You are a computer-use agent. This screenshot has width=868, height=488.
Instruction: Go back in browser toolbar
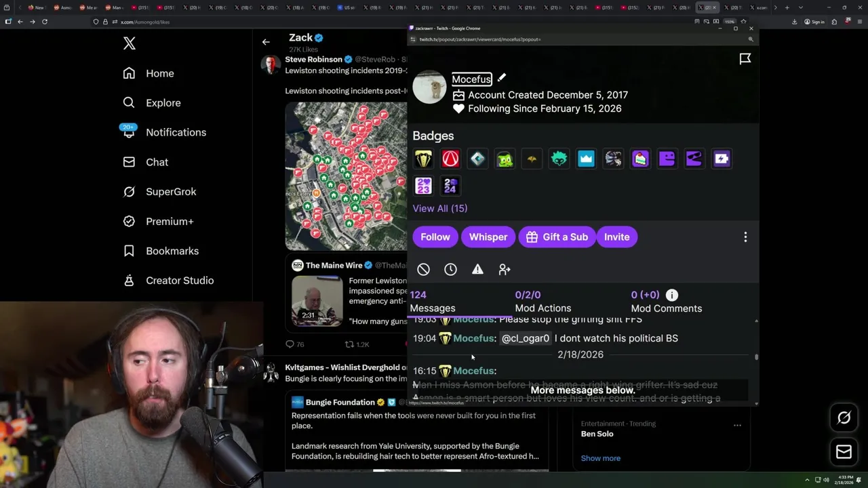pyautogui.click(x=20, y=22)
